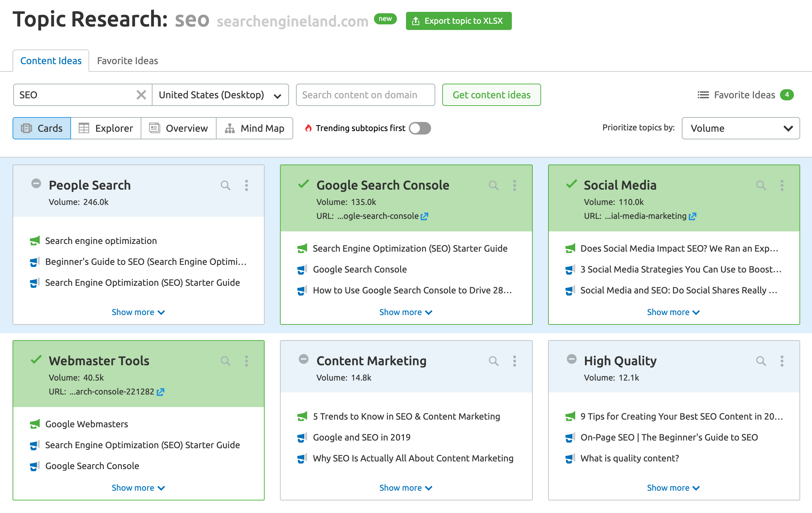Viewport: 812px width, 513px height.
Task: Clear the SEO keyword using the X icon
Action: pos(141,94)
